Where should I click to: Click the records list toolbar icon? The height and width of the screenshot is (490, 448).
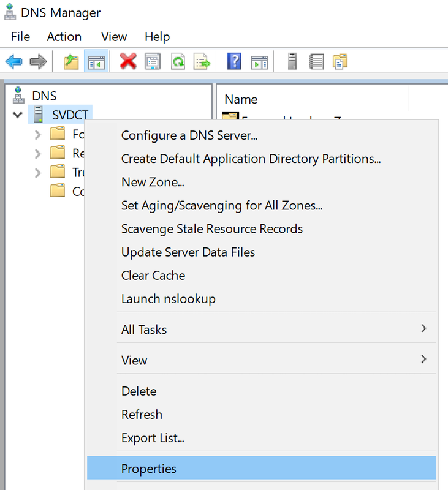tap(316, 61)
